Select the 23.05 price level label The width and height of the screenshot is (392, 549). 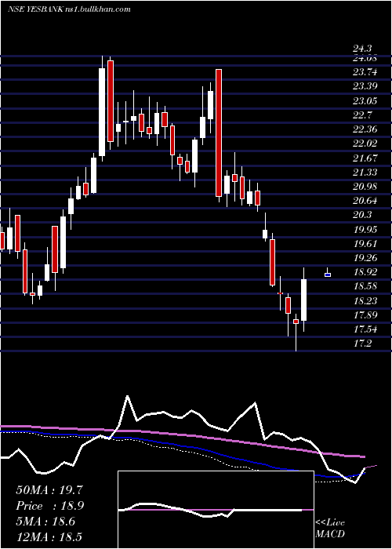(x=365, y=101)
